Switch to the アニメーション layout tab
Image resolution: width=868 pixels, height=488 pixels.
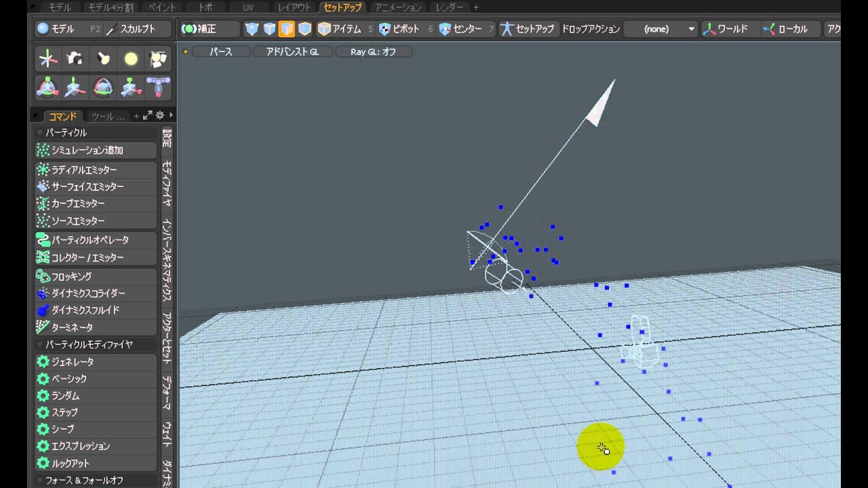pos(398,7)
